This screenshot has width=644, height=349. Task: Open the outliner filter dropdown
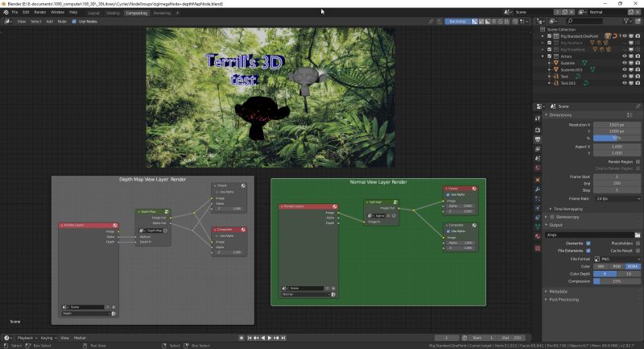pyautogui.click(x=627, y=21)
